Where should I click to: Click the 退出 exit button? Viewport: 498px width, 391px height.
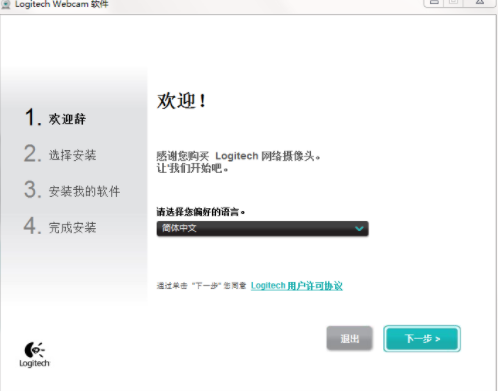pos(349,339)
